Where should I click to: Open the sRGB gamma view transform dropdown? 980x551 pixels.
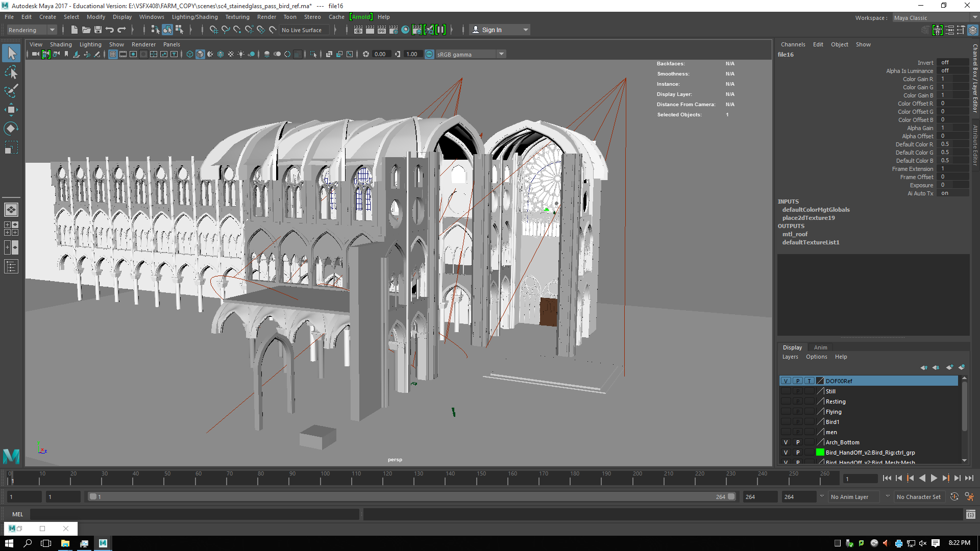(471, 54)
